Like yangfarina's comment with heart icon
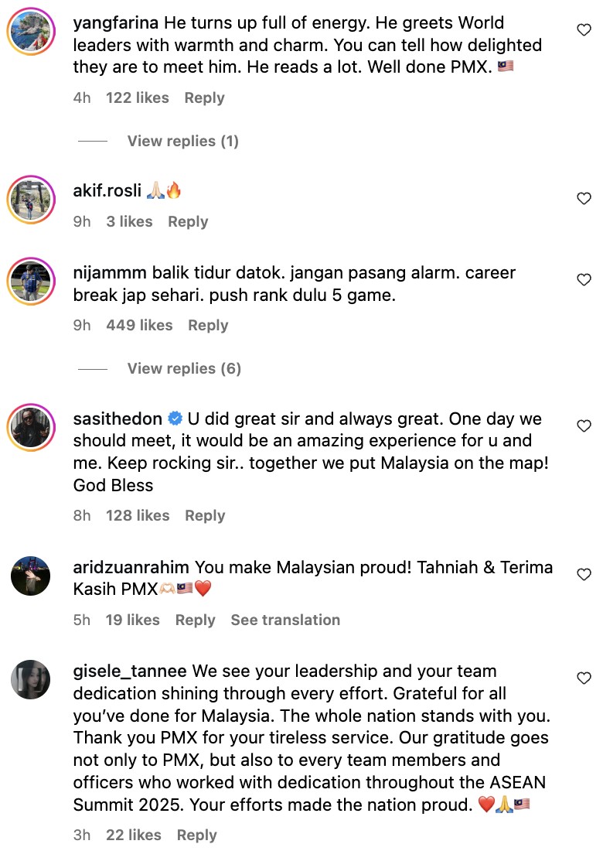603x868 pixels. [584, 30]
